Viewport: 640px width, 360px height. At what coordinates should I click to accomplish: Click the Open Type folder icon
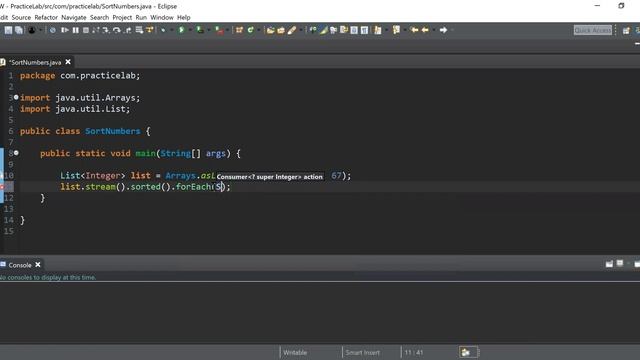pyautogui.click(x=270, y=30)
